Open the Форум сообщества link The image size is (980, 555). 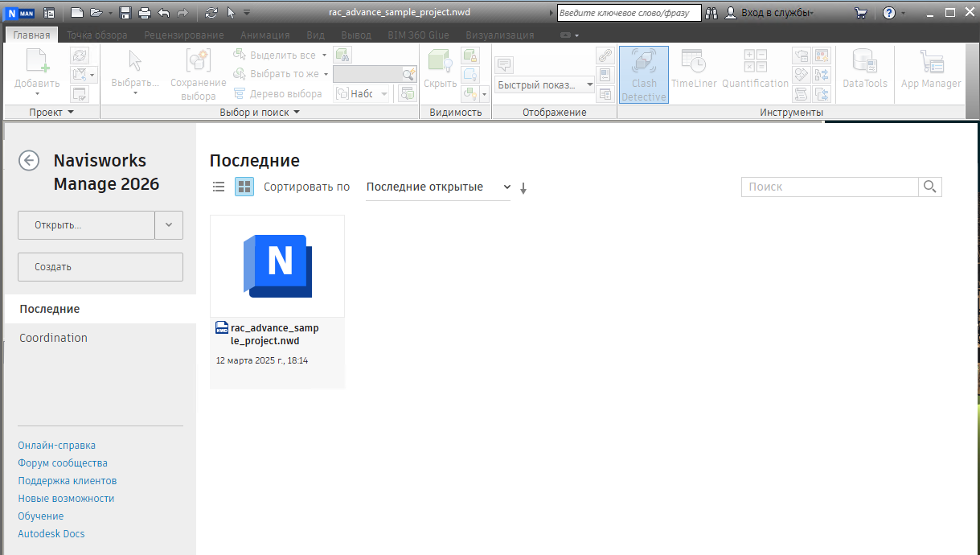tap(63, 463)
